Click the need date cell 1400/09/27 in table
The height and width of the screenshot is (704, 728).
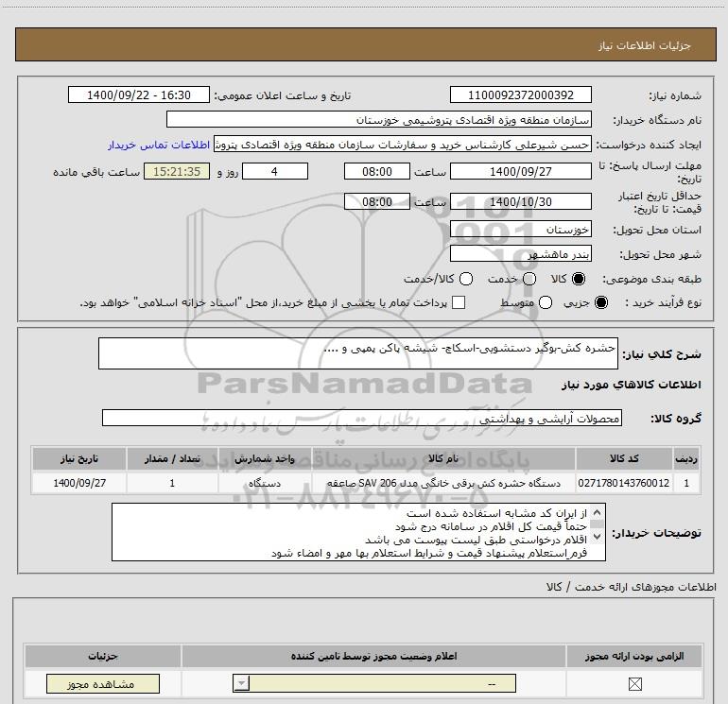pyautogui.click(x=79, y=483)
